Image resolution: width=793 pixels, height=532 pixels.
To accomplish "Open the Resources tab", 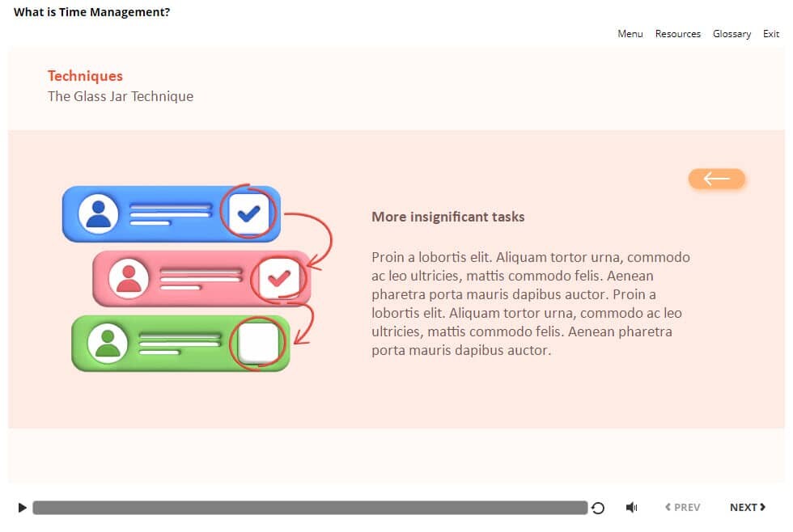I will pos(678,34).
